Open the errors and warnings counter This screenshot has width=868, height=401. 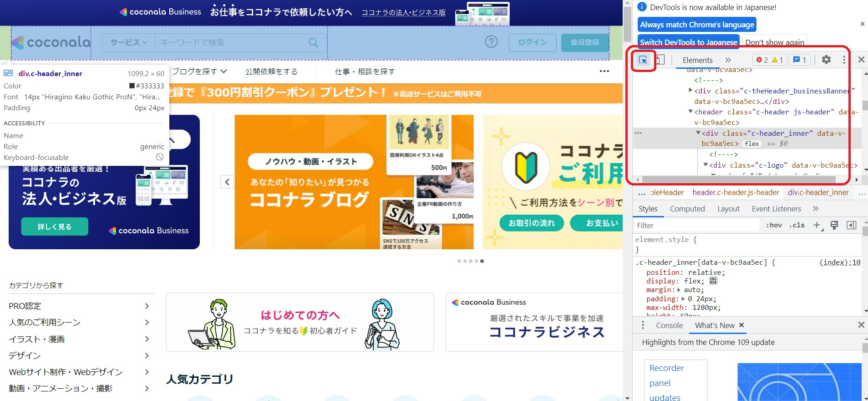tap(770, 60)
